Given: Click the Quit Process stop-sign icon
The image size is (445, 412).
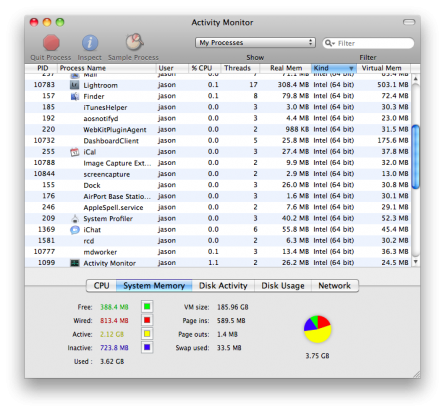Looking at the screenshot, I should tap(51, 43).
